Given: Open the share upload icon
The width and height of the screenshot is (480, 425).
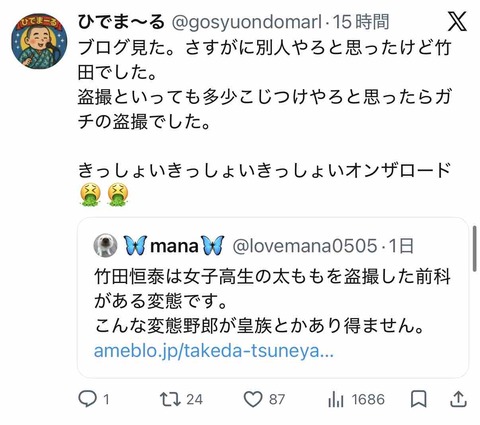Looking at the screenshot, I should 458,399.
